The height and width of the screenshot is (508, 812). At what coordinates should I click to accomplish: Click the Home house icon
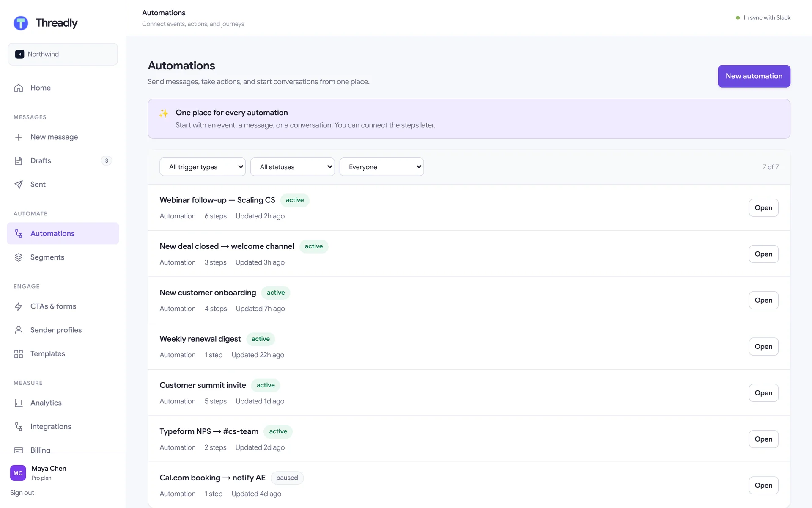click(19, 88)
